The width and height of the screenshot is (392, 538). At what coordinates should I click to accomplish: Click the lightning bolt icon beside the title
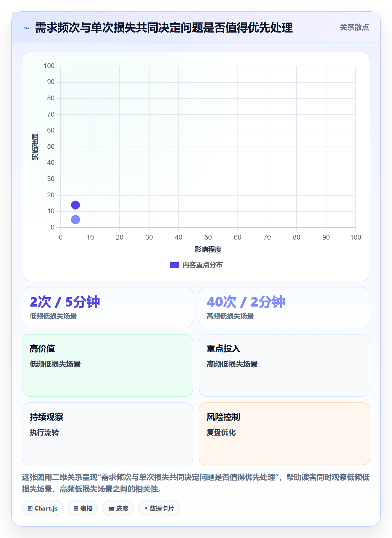(27, 28)
